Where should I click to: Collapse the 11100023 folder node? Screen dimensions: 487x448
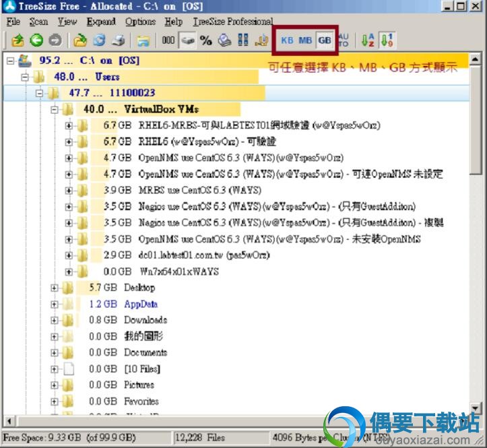[x=40, y=93]
